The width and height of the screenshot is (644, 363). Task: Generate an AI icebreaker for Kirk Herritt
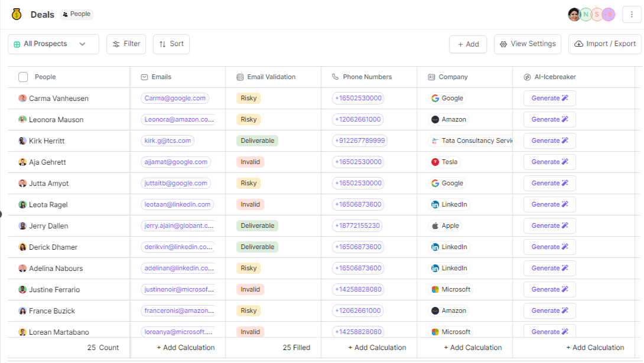point(549,140)
